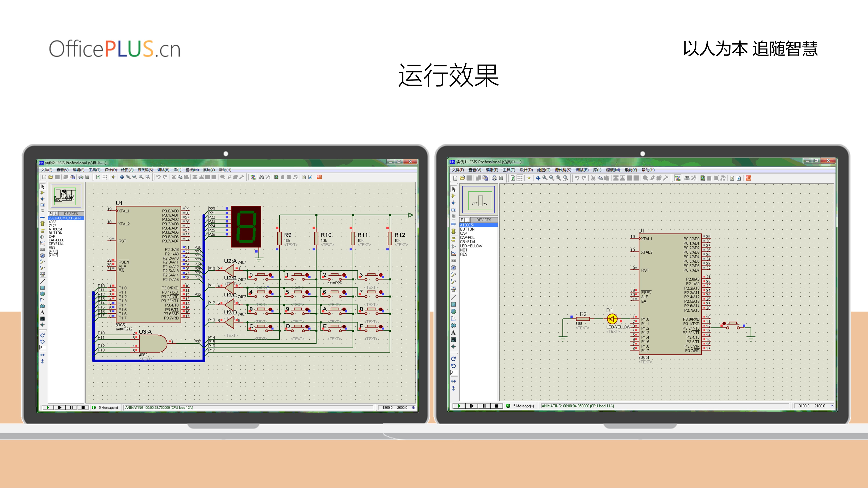Image resolution: width=868 pixels, height=488 pixels.
Task: Click Undo arrow in 实例2 toolbar
Action: tap(158, 177)
